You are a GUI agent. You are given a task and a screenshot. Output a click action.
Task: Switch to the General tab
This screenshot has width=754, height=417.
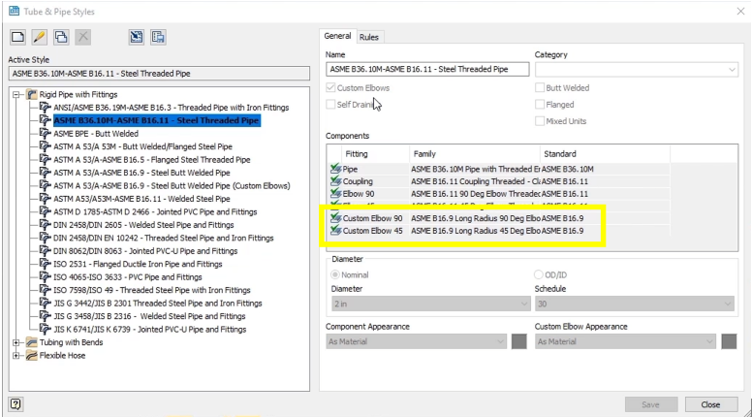(338, 36)
